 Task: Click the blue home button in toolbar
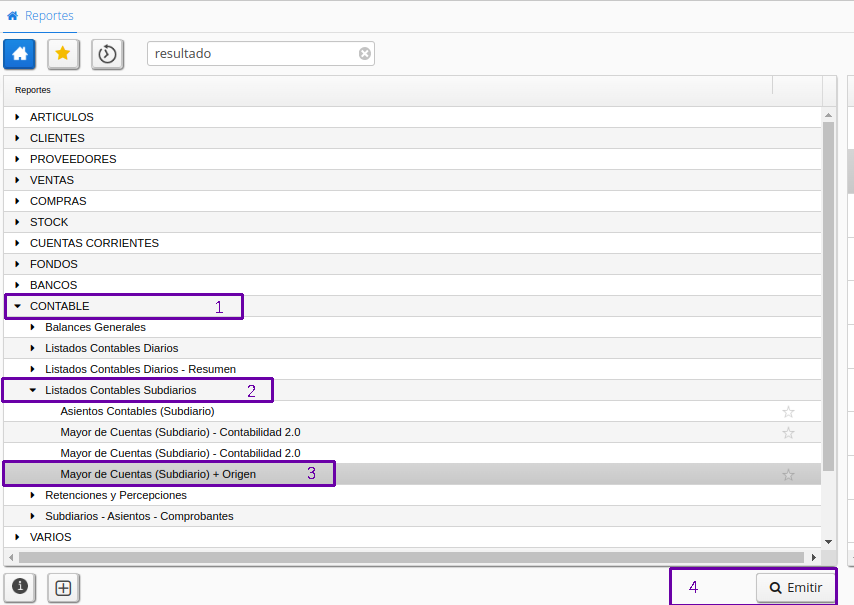[x=20, y=54]
